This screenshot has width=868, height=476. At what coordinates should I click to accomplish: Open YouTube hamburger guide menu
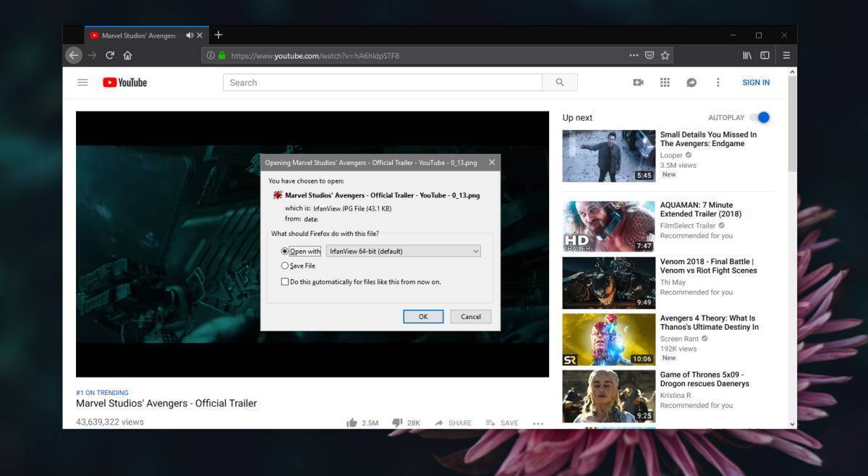pos(82,82)
